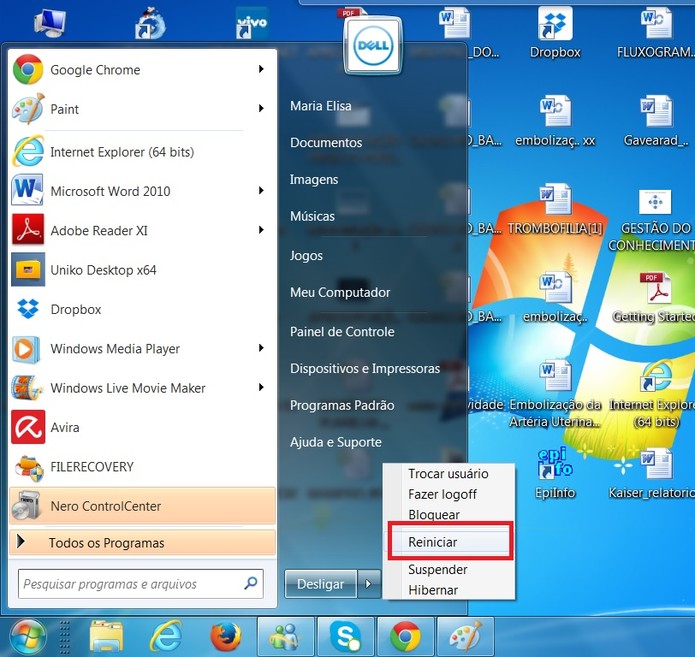Open the vivo desktop shortcut

pyautogui.click(x=251, y=23)
